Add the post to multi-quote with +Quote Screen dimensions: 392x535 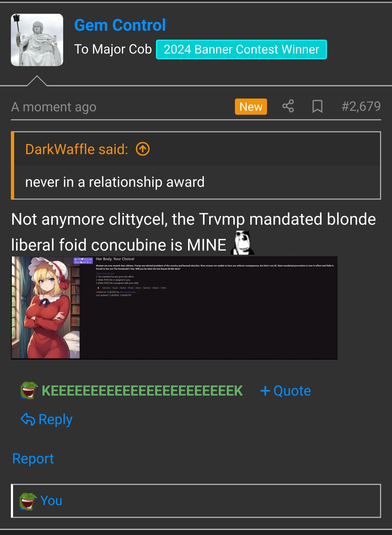286,391
